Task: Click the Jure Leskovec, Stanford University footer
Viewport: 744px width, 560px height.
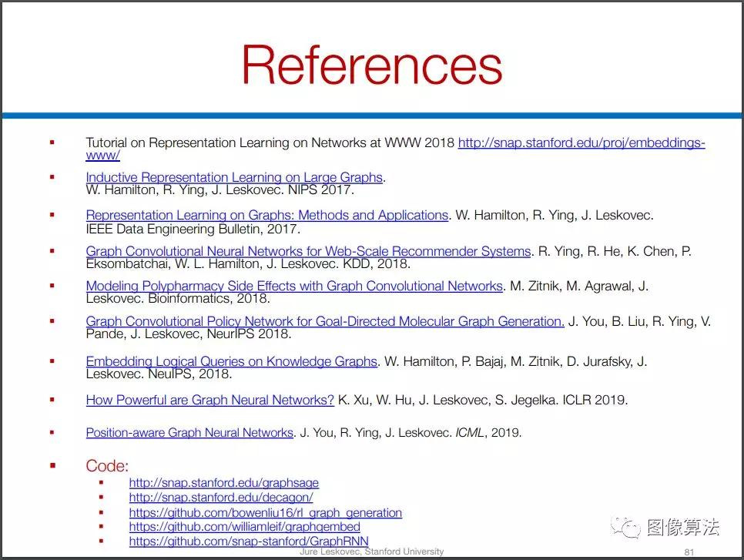Action: [371, 552]
